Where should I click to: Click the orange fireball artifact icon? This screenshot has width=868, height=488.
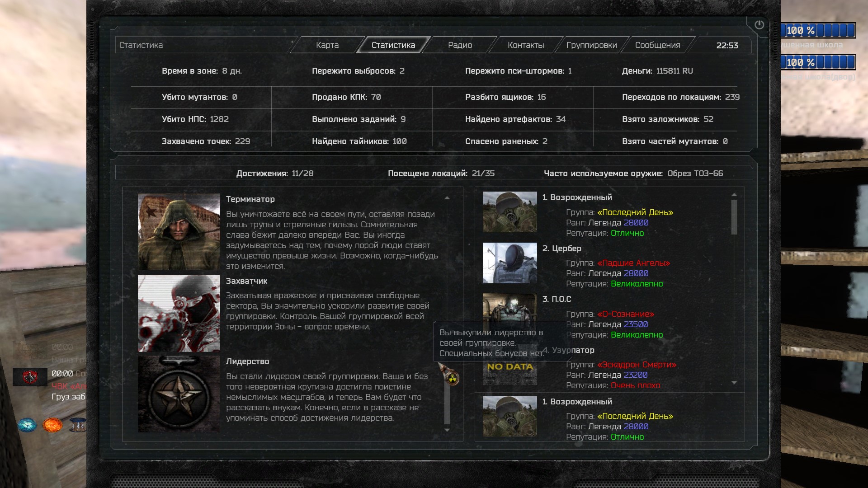point(52,425)
